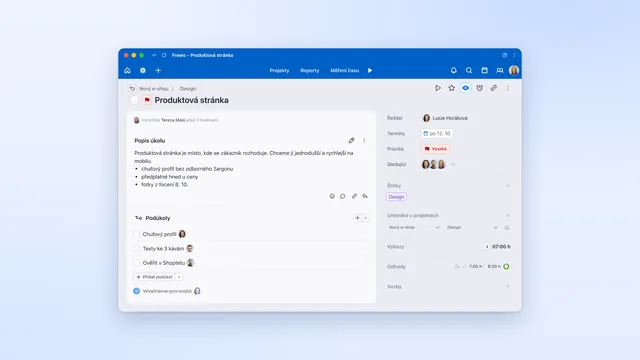Open search with the magnifier icon
This screenshot has width=640, height=360.
coord(469,71)
